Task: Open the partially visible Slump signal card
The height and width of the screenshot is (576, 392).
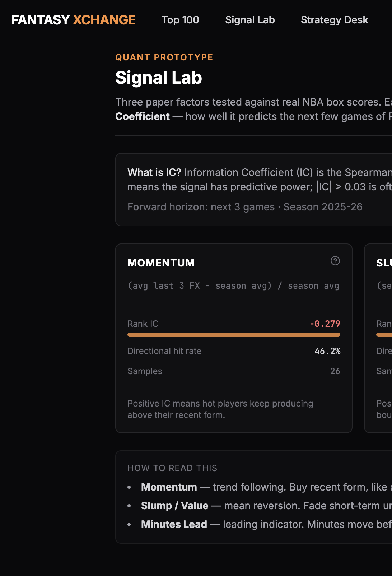Action: (x=378, y=338)
